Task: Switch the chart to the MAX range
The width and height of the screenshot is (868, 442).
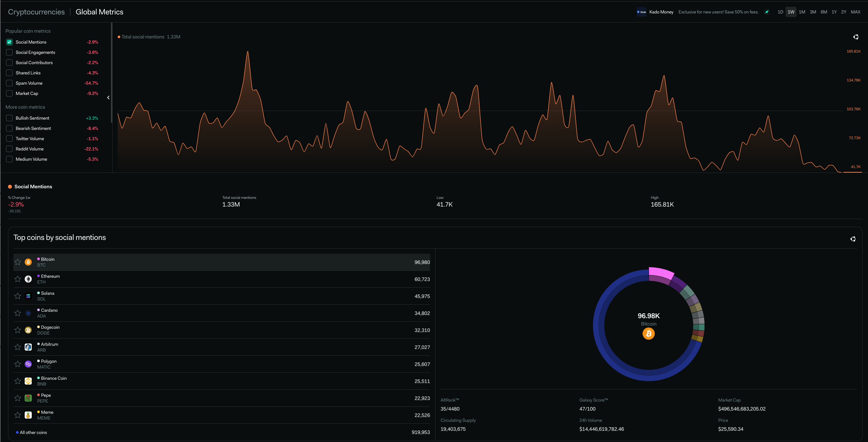Action: 855,12
